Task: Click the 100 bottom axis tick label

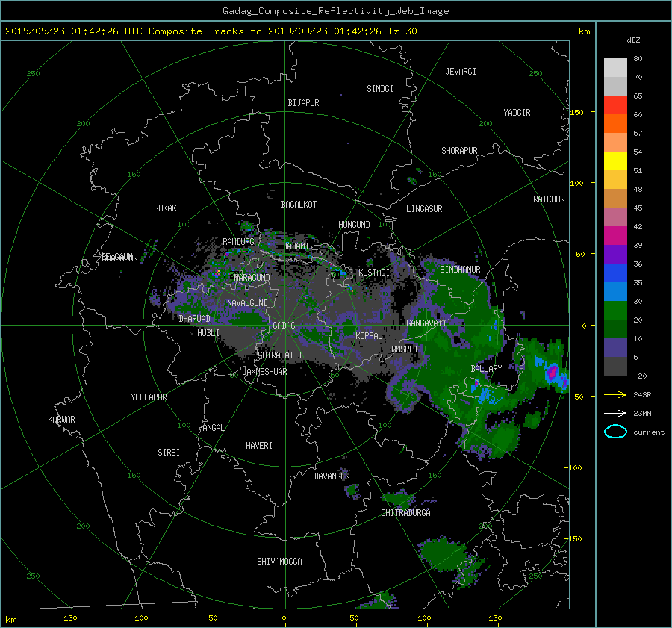Action: [x=424, y=618]
